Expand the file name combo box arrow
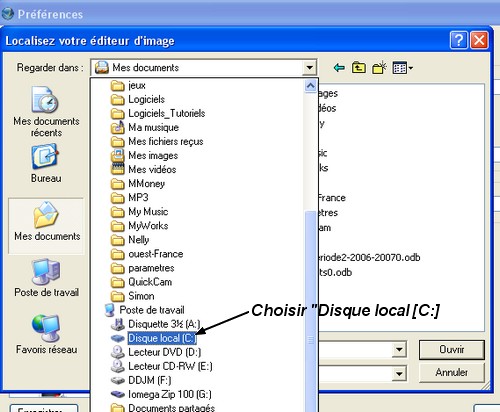The height and width of the screenshot is (412, 500). (399, 350)
